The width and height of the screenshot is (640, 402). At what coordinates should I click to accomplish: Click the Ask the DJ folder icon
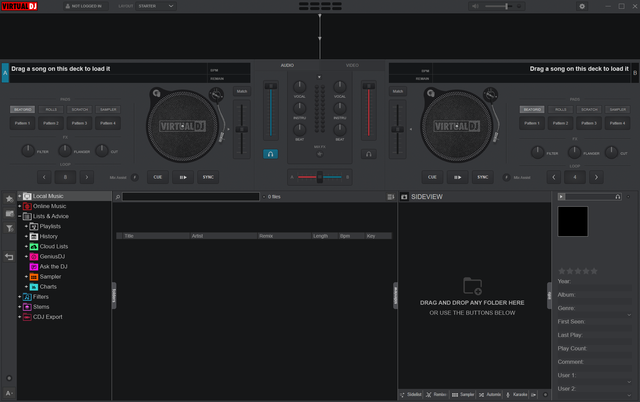coord(34,267)
